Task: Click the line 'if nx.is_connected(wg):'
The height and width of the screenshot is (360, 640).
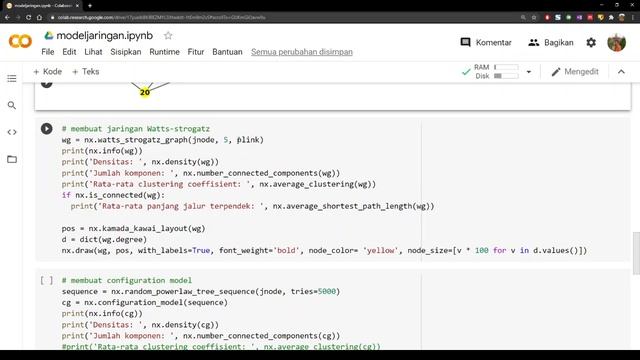Action: (113, 195)
